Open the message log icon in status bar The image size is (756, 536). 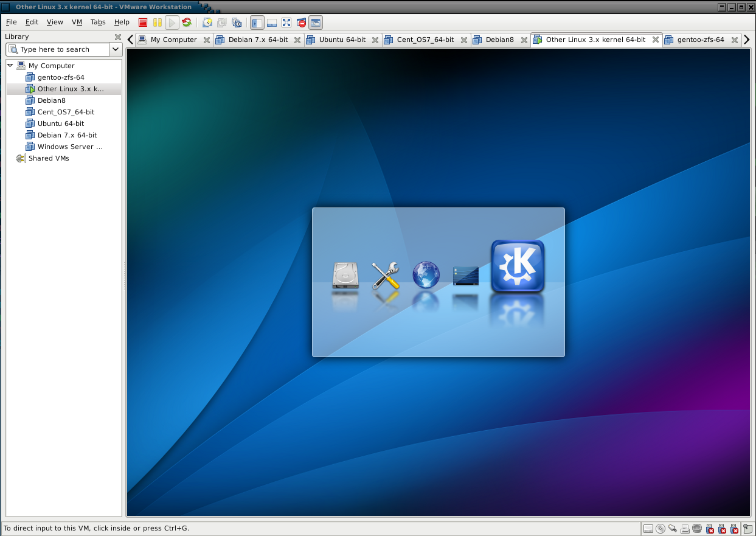747,529
